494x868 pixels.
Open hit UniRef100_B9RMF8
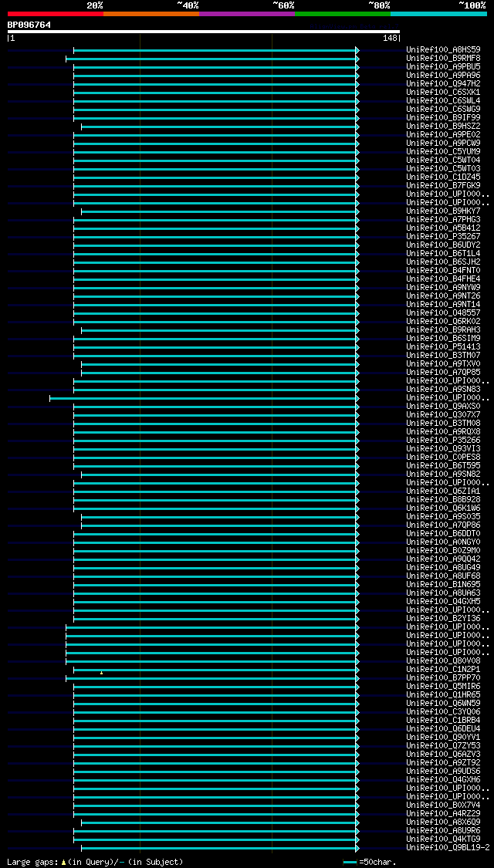(443, 58)
